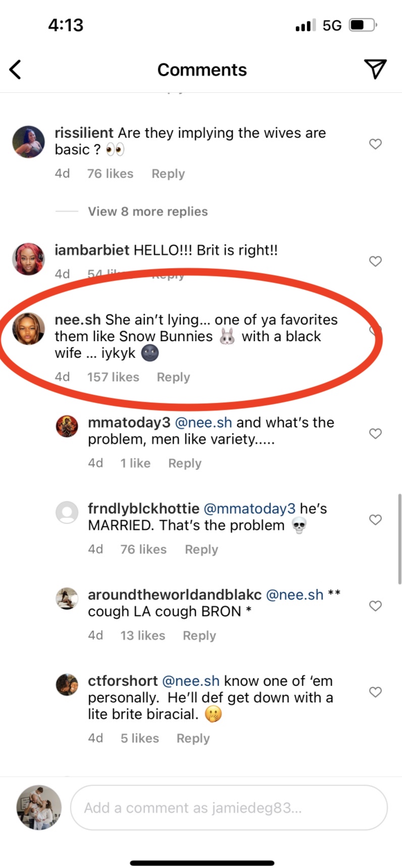
Task: Expand View 8 more replies
Action: pos(147,211)
